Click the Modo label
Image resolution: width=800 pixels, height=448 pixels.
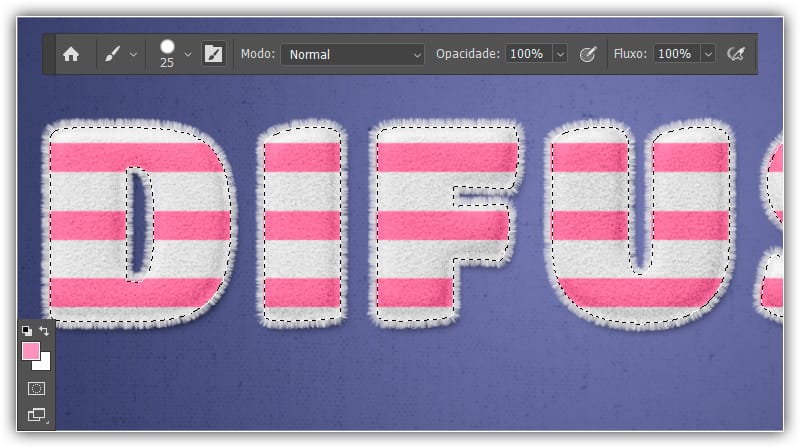(258, 54)
